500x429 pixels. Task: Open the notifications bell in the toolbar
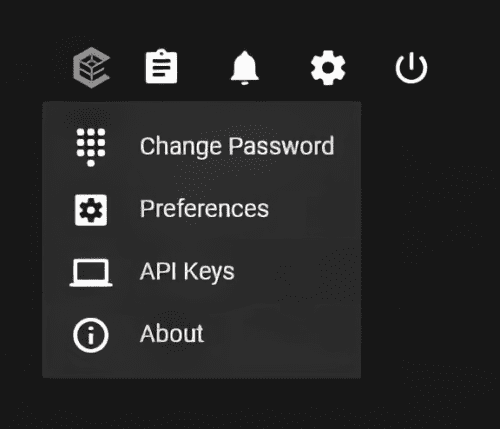(245, 68)
